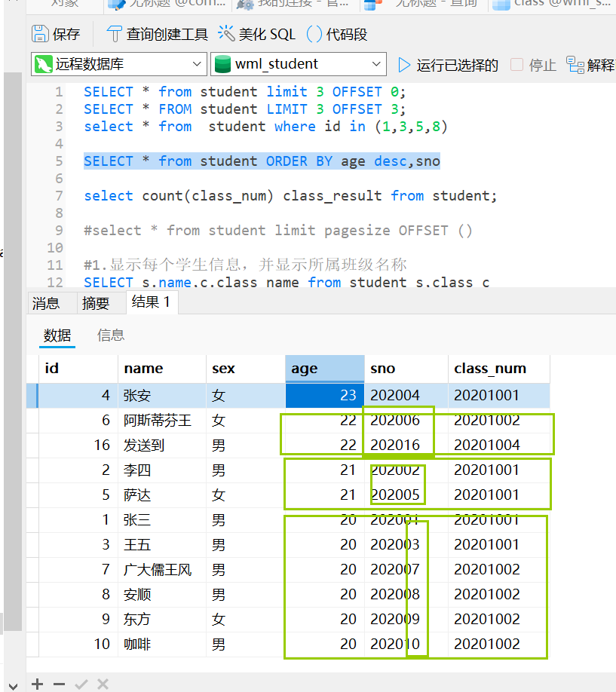Image resolution: width=616 pixels, height=692 pixels.
Task: Click the name cell 咖啡
Action: point(162,645)
